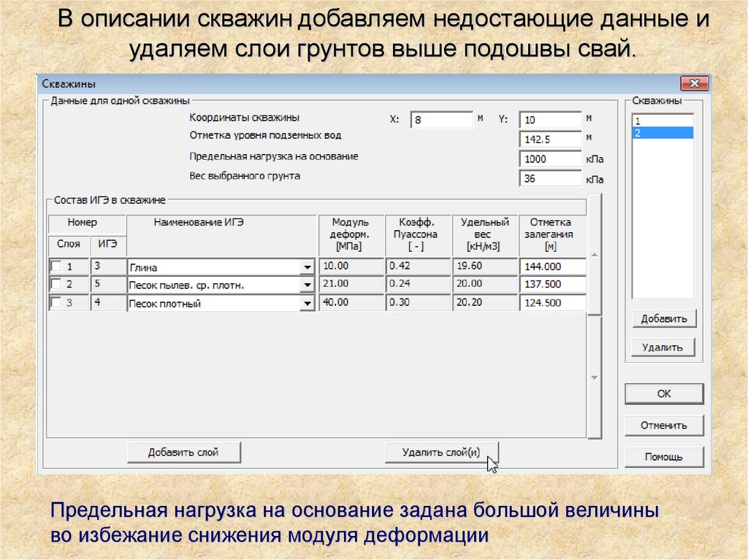Viewport: 748px width, 560px height.
Task: Select borehole 2 in the list
Action: 663,133
